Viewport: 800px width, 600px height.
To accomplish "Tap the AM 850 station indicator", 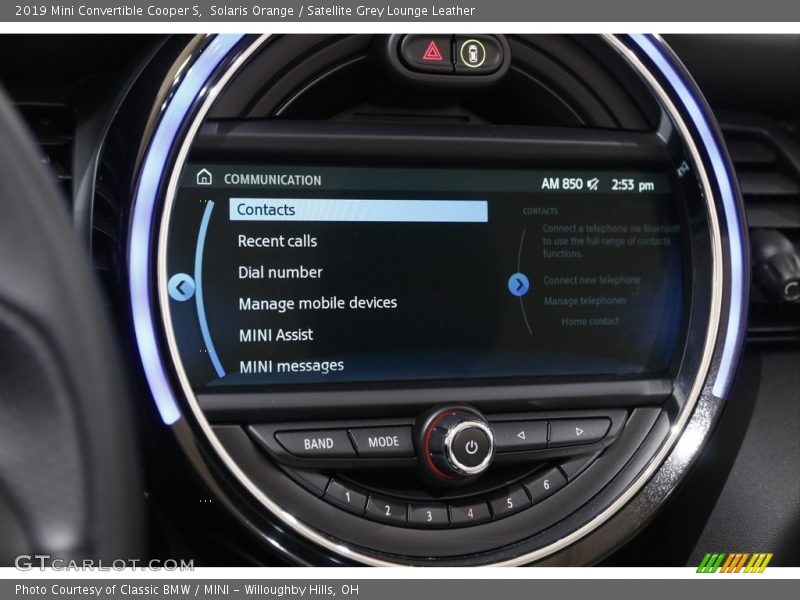I will pyautogui.click(x=562, y=183).
